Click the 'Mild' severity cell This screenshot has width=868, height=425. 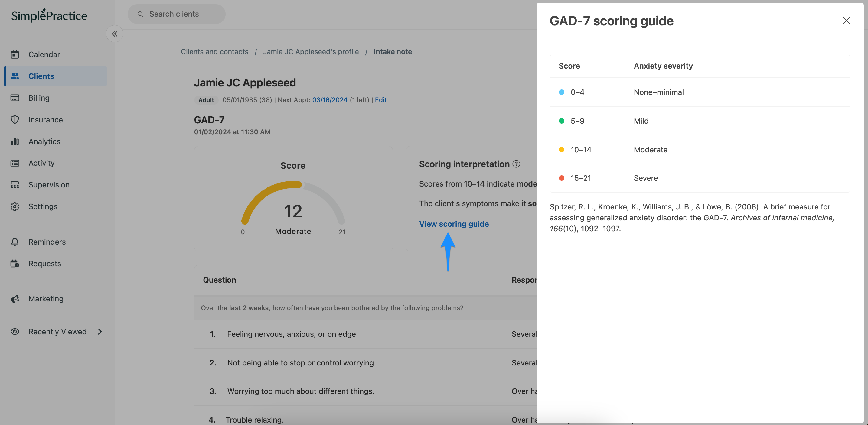click(x=737, y=121)
